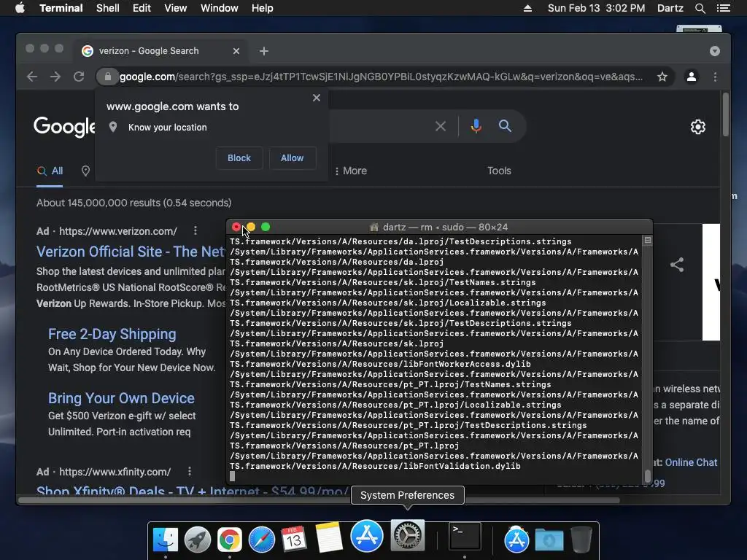Open Chrome profile avatar icon

692,77
